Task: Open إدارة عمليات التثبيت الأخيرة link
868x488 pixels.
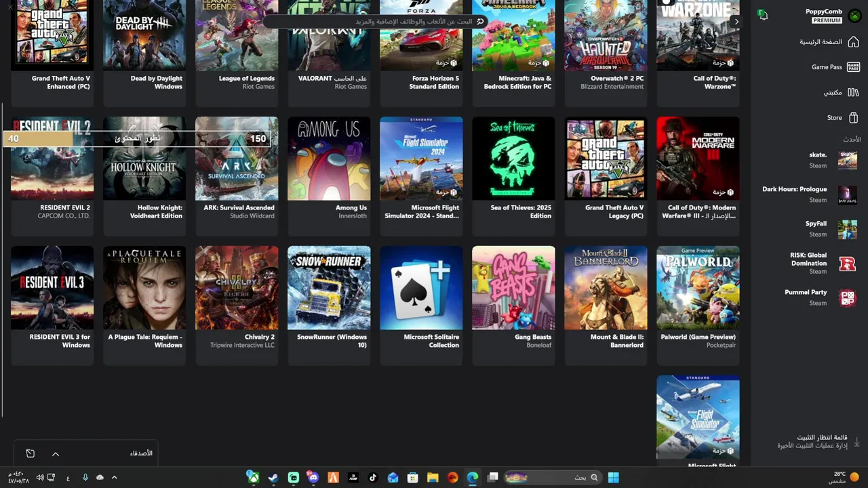Action: [x=812, y=445]
